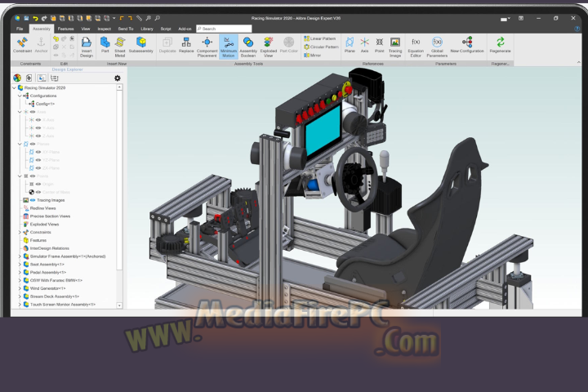
Task: Click Design Explorer scrollbar down arrow
Action: 119,305
